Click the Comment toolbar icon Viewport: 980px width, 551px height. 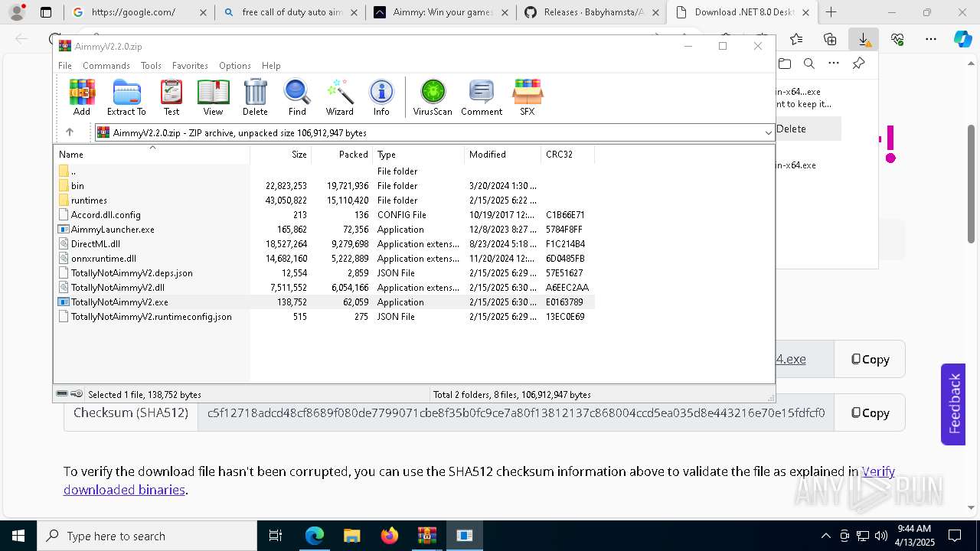tap(482, 97)
